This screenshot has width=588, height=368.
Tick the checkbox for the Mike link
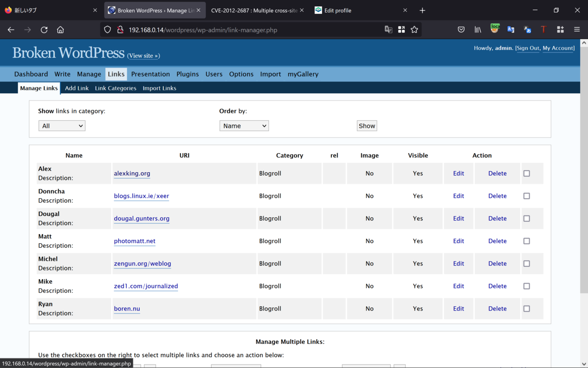coord(527,286)
